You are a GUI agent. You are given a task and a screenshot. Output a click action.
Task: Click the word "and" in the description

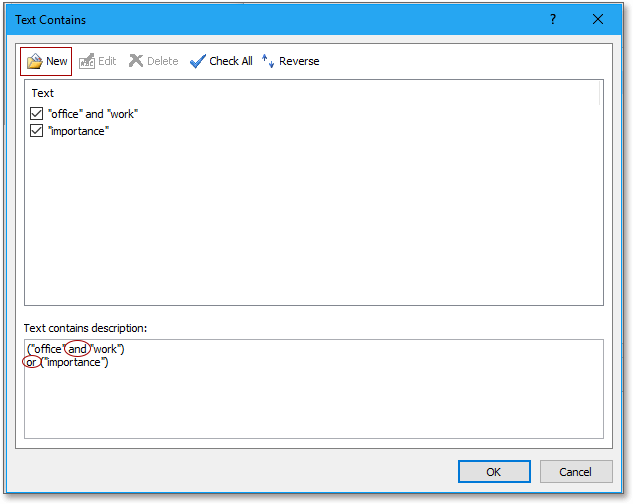click(x=78, y=348)
